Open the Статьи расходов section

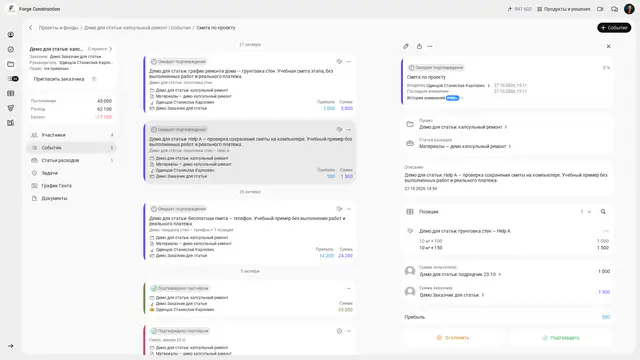(x=72, y=160)
